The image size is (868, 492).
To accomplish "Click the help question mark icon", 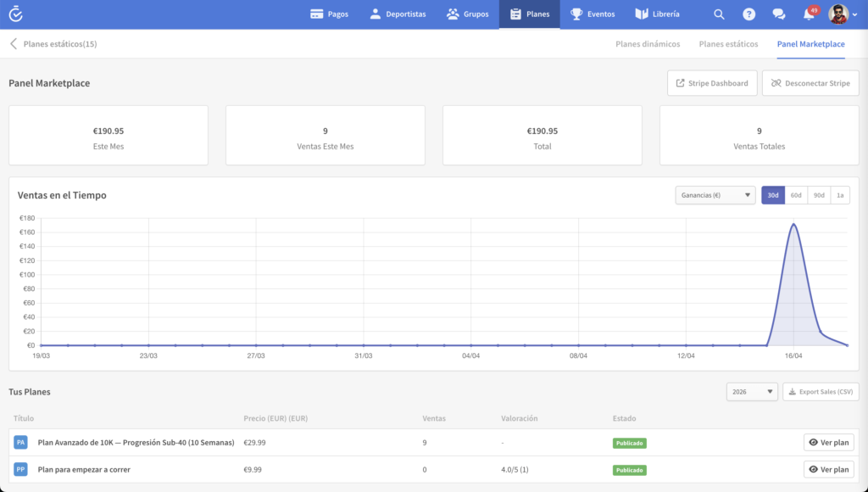I will pyautogui.click(x=748, y=14).
